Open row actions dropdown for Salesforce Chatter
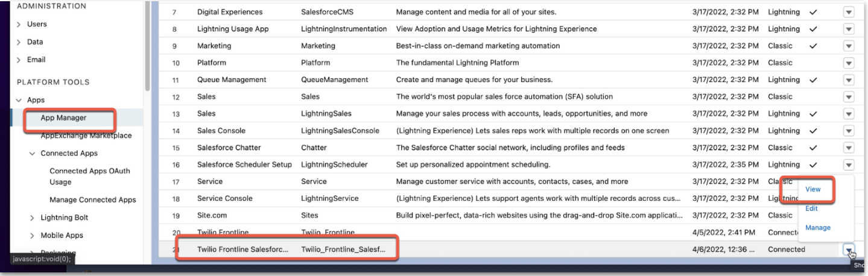The width and height of the screenshot is (868, 276). click(x=849, y=148)
